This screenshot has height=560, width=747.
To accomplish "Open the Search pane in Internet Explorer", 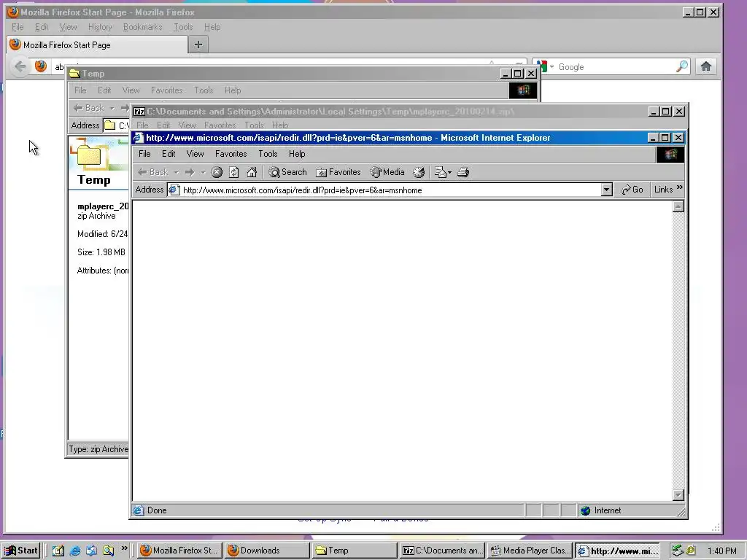I will pos(287,172).
